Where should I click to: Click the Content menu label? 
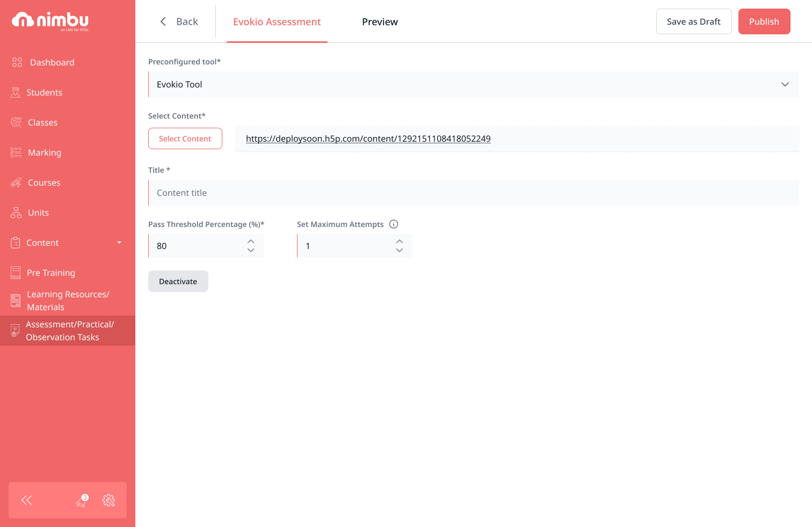click(42, 243)
